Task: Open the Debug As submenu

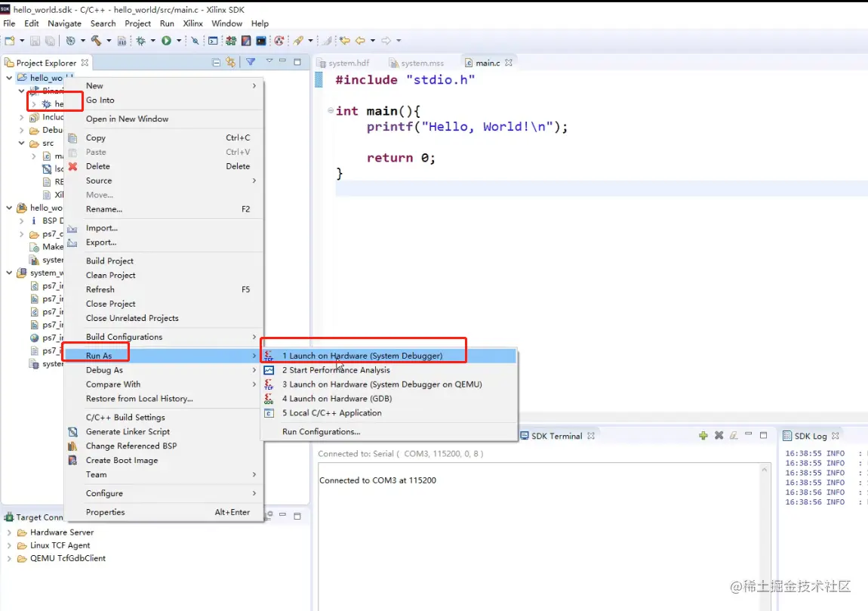Action: (163, 370)
